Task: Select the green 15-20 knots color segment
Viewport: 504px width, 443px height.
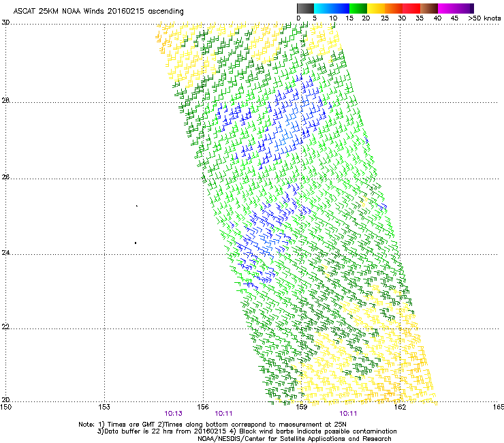Action: click(x=358, y=8)
